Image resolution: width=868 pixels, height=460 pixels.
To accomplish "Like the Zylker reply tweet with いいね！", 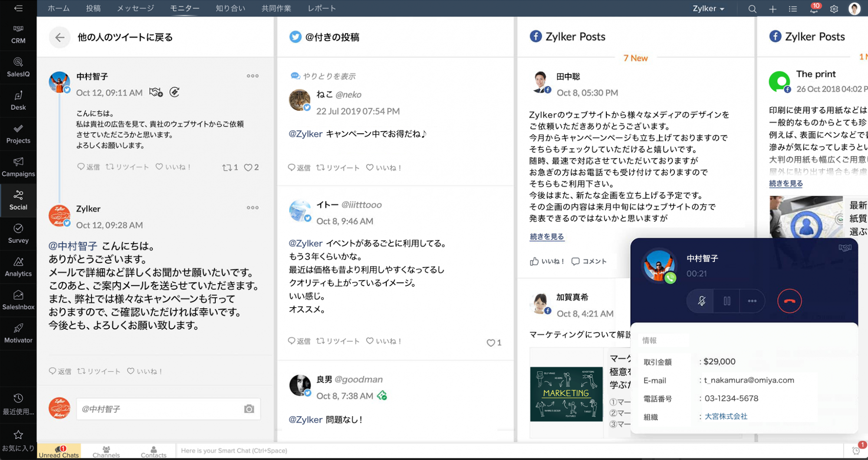I will [x=145, y=371].
